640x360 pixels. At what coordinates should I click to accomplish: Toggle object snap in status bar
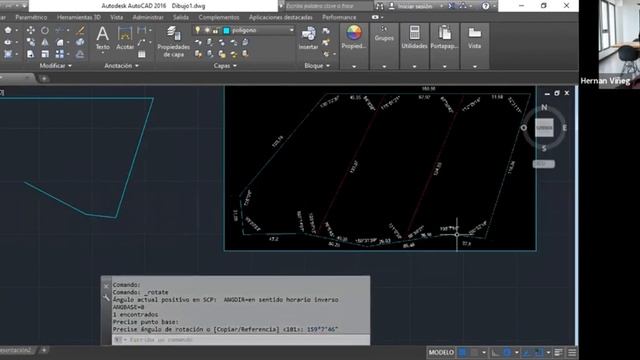[x=539, y=352]
